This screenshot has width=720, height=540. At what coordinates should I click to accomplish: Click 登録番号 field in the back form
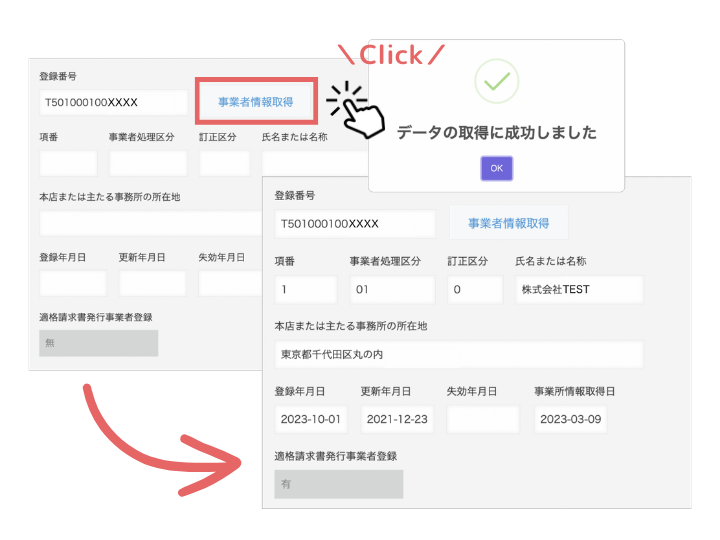(x=114, y=102)
